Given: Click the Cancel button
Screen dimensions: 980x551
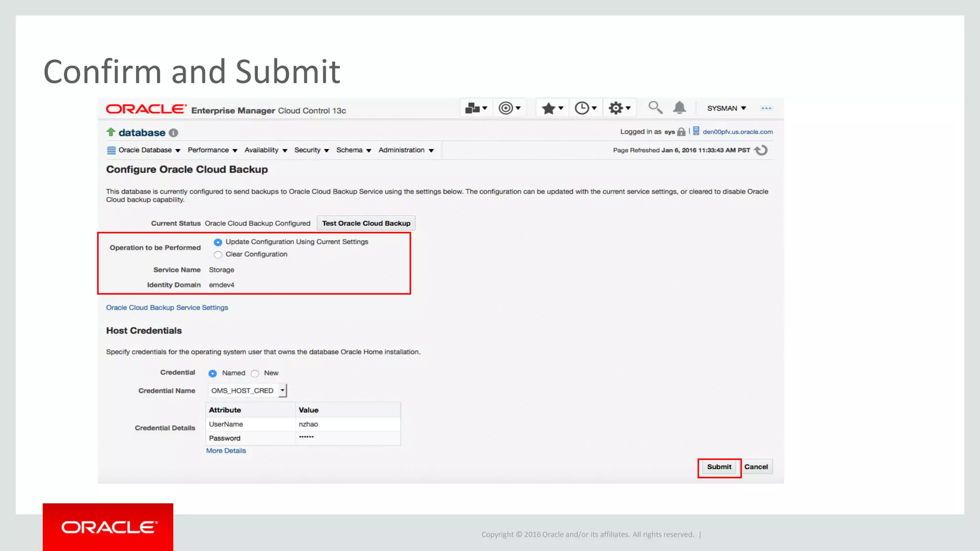Looking at the screenshot, I should 756,467.
